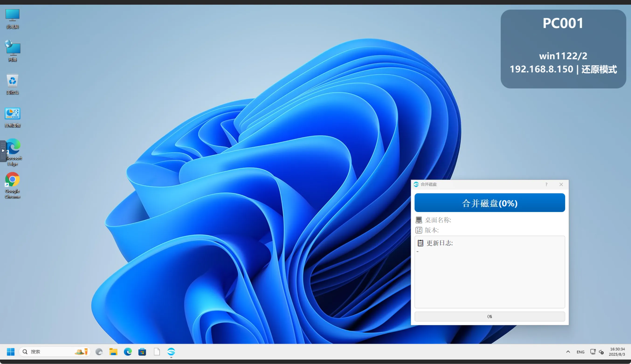Click the PC001 info widget
Viewport: 631px width, 364px height.
[563, 49]
